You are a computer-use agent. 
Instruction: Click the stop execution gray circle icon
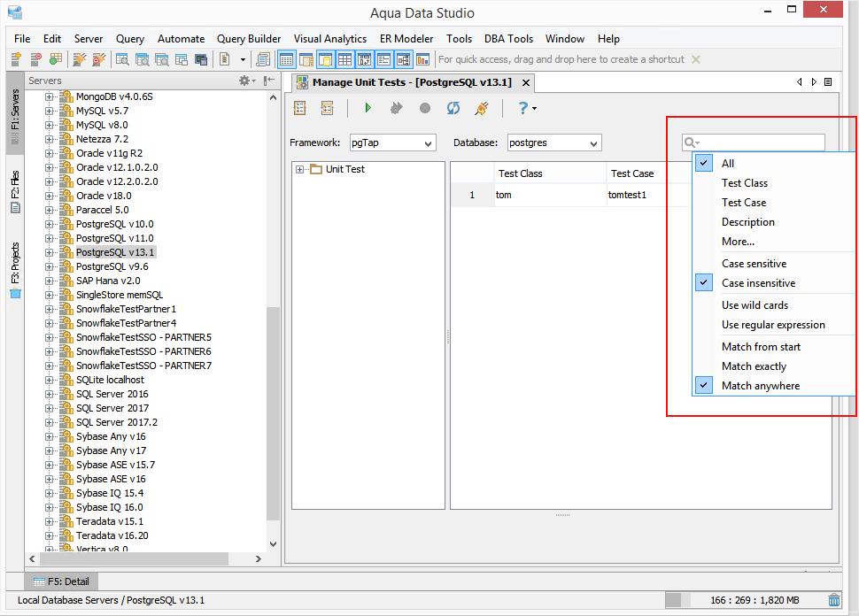click(424, 108)
